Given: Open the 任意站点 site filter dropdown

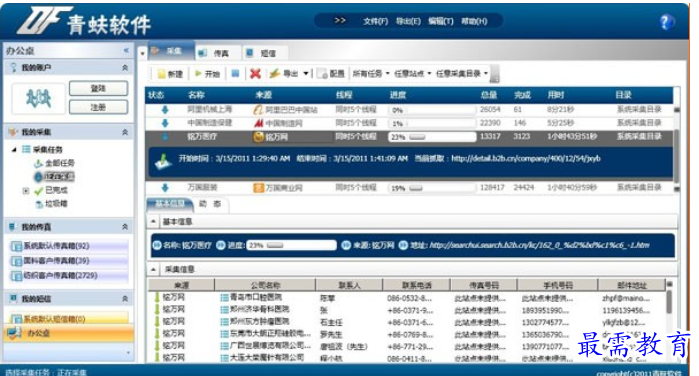Looking at the screenshot, I should (x=412, y=74).
